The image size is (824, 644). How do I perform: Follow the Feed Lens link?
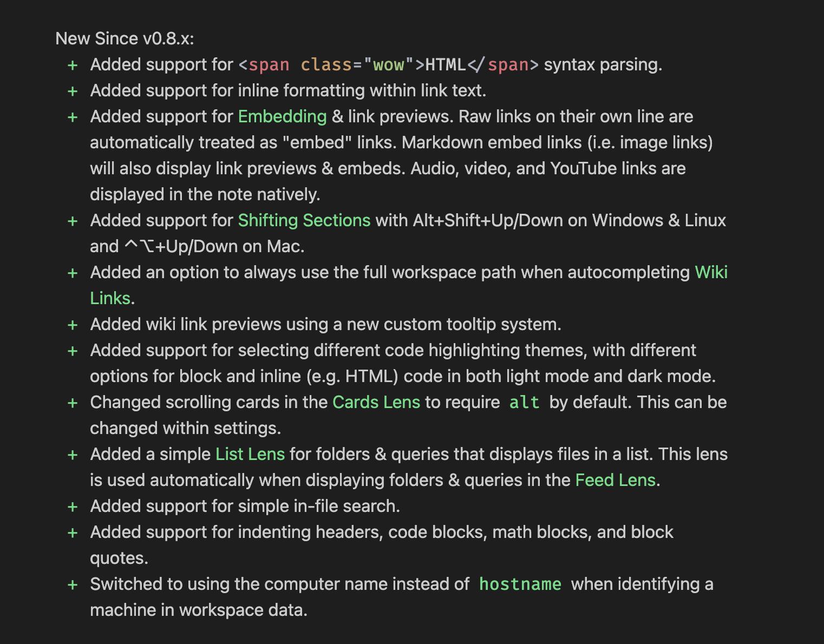click(615, 480)
